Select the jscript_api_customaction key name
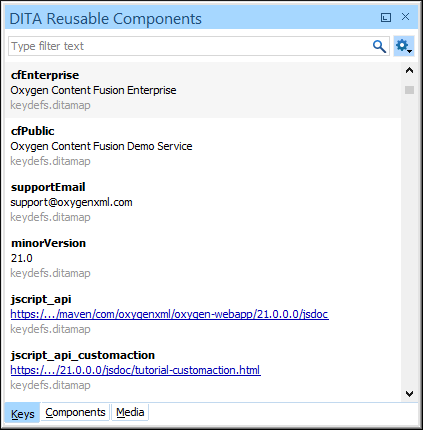The image size is (423, 430). tap(83, 355)
